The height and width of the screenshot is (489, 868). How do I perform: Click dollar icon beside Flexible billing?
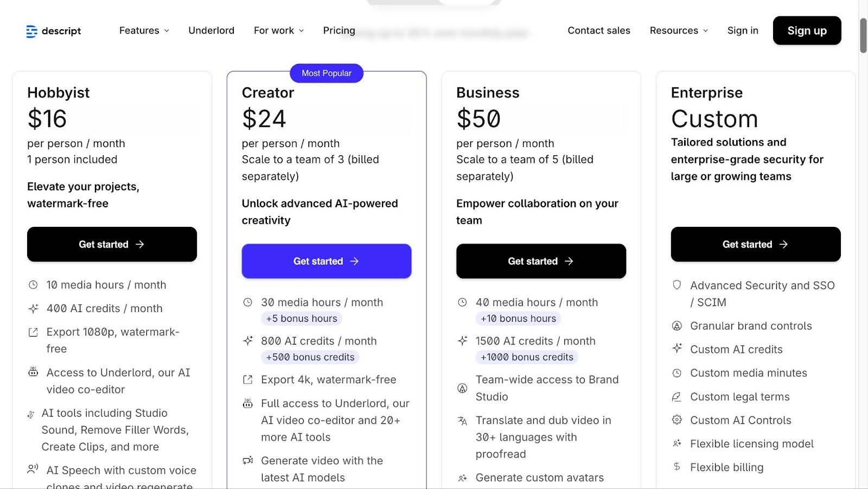click(677, 467)
